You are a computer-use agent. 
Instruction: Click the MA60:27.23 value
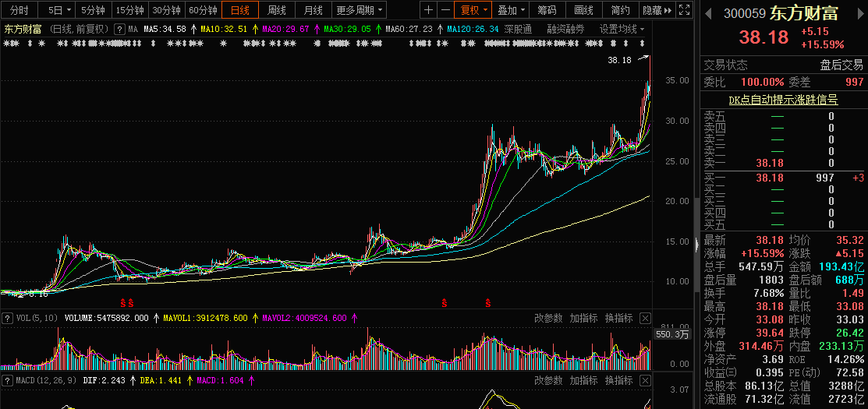click(409, 30)
